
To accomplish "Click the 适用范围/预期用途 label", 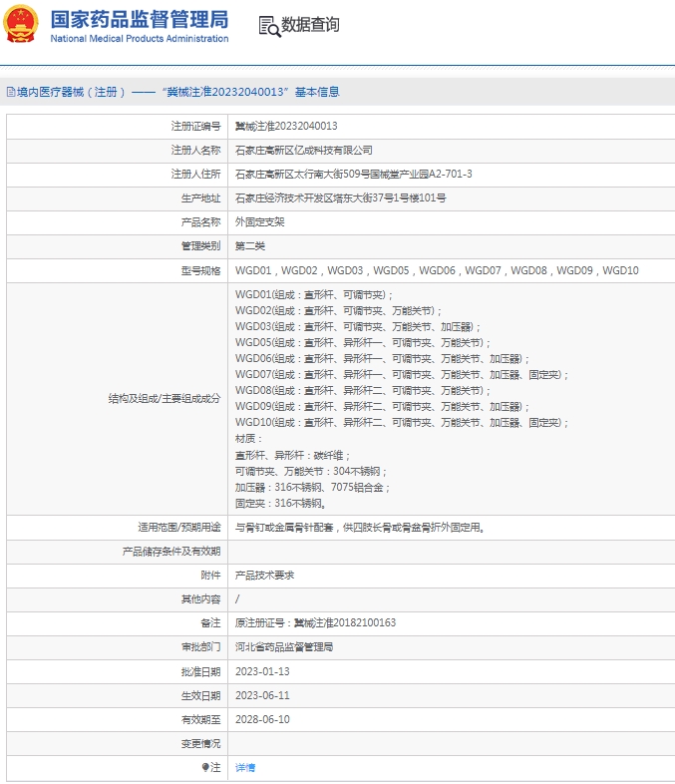I will 179,528.
